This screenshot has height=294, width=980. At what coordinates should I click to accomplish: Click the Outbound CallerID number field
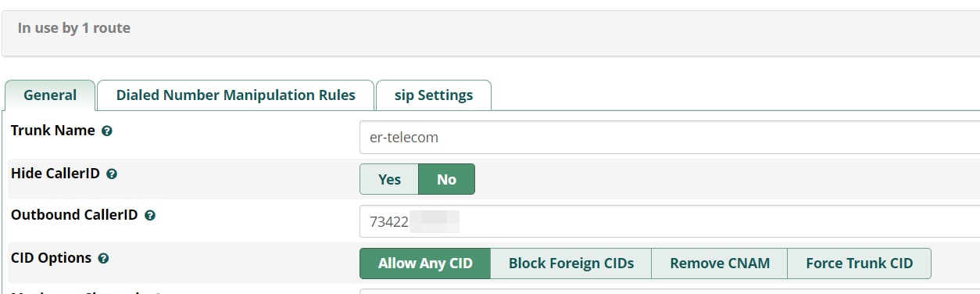coord(669,221)
